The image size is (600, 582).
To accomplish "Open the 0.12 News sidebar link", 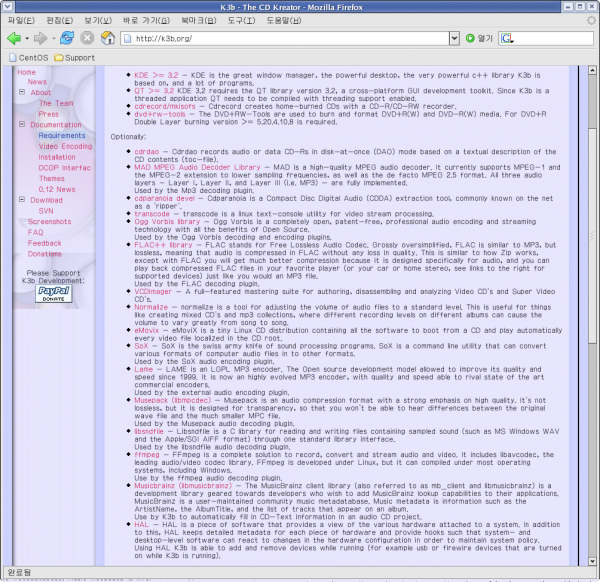I will coord(57,189).
